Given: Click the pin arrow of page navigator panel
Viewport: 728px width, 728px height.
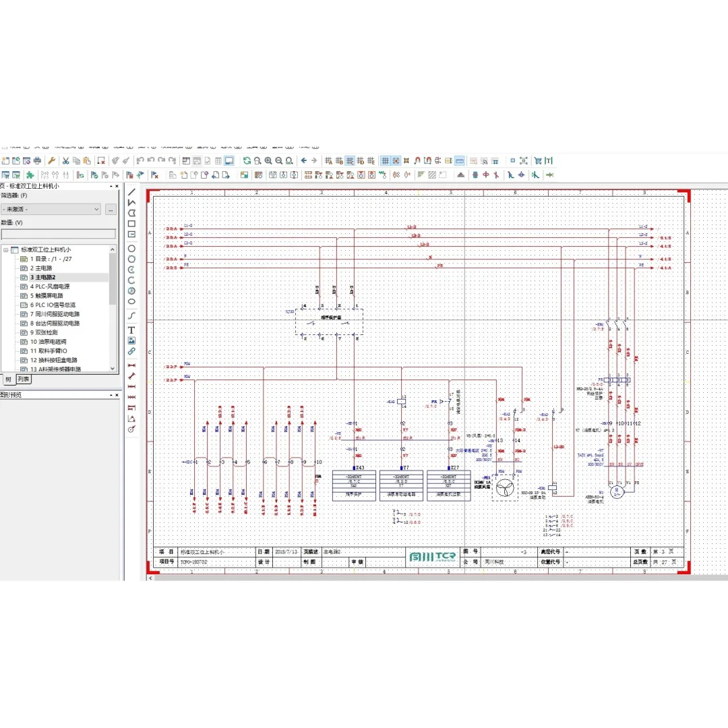Looking at the screenshot, I should [x=111, y=186].
